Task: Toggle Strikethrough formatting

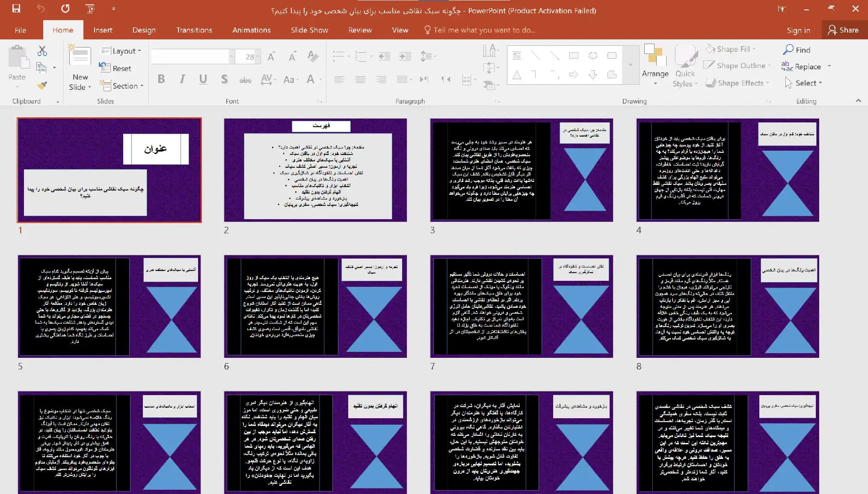Action: click(245, 80)
